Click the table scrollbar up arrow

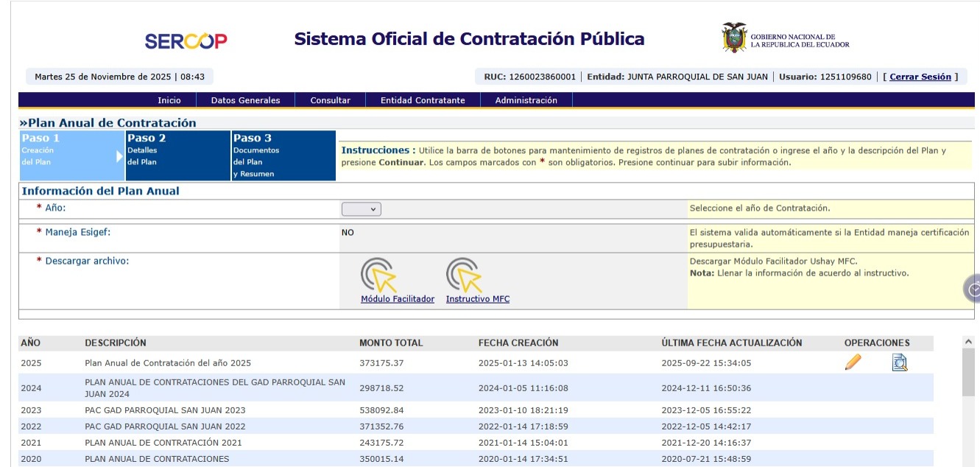point(968,342)
